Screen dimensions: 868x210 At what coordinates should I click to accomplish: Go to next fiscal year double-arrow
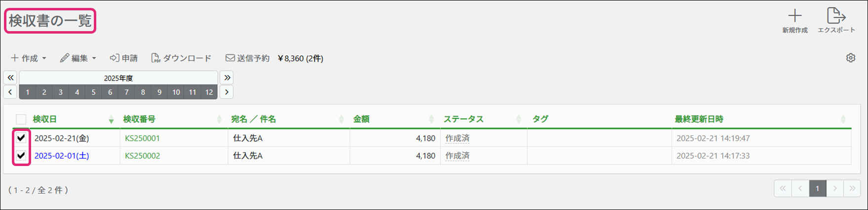click(227, 78)
